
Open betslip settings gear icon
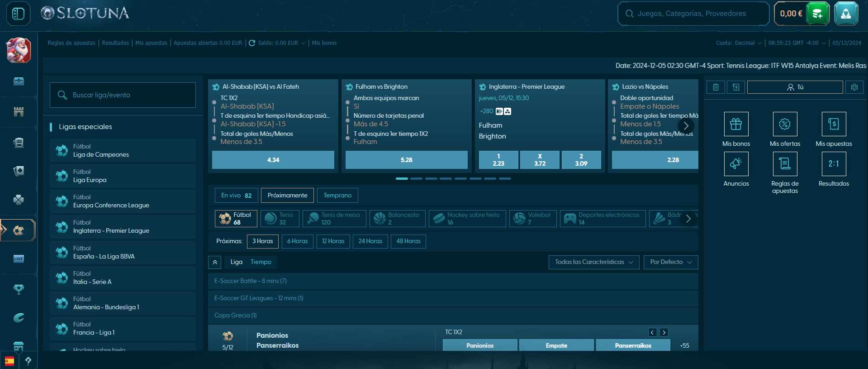click(854, 87)
